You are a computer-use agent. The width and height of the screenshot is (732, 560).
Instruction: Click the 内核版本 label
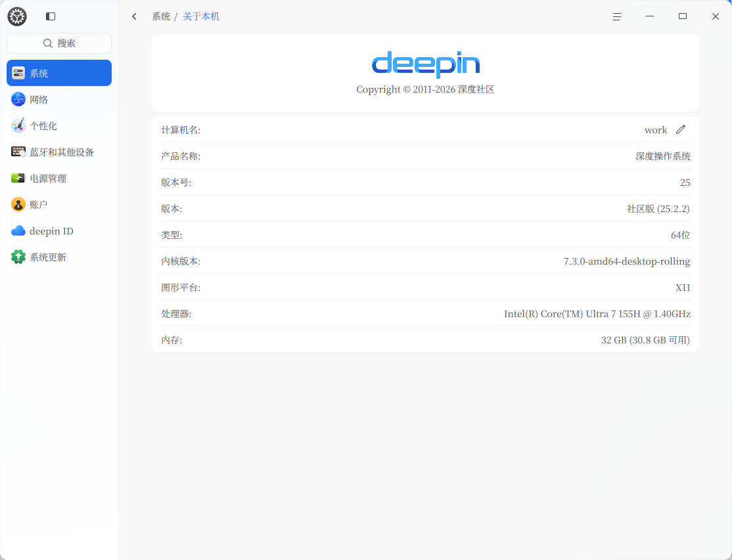181,261
